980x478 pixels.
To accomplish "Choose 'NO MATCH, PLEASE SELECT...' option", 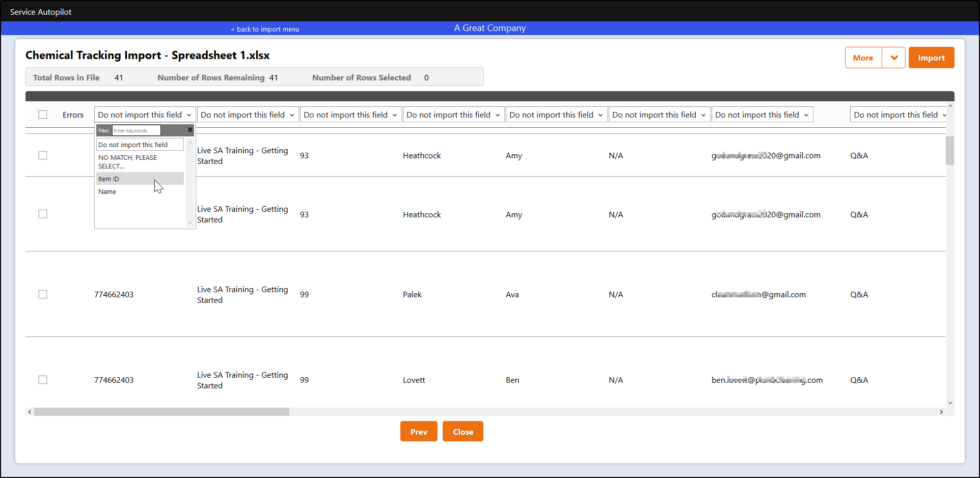I will (127, 161).
